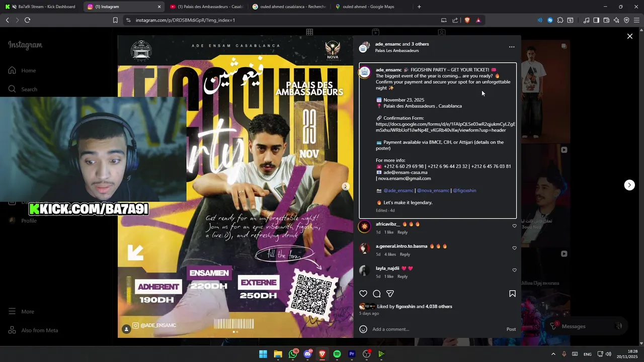The width and height of the screenshot is (644, 362).
Task: Bookmark this page in the address bar
Action: (x=115, y=20)
